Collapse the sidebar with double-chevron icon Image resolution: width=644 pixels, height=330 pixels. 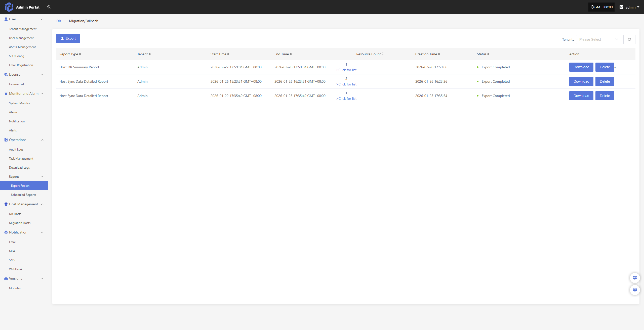pos(49,7)
